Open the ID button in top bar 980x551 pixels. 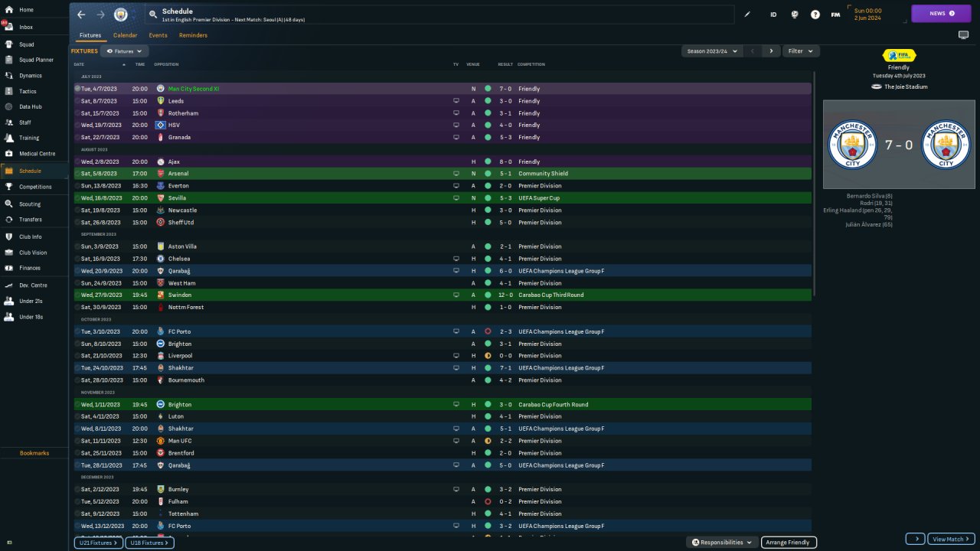[x=773, y=15]
